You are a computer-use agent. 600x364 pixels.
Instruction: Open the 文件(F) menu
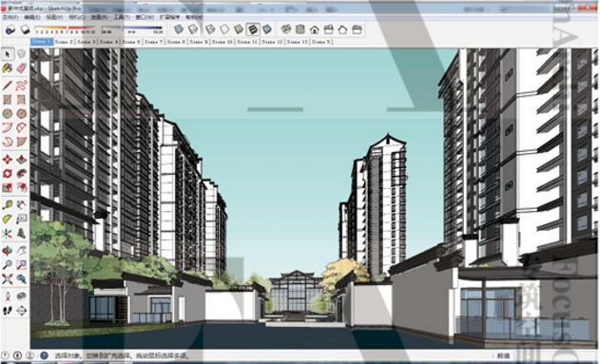coord(10,17)
